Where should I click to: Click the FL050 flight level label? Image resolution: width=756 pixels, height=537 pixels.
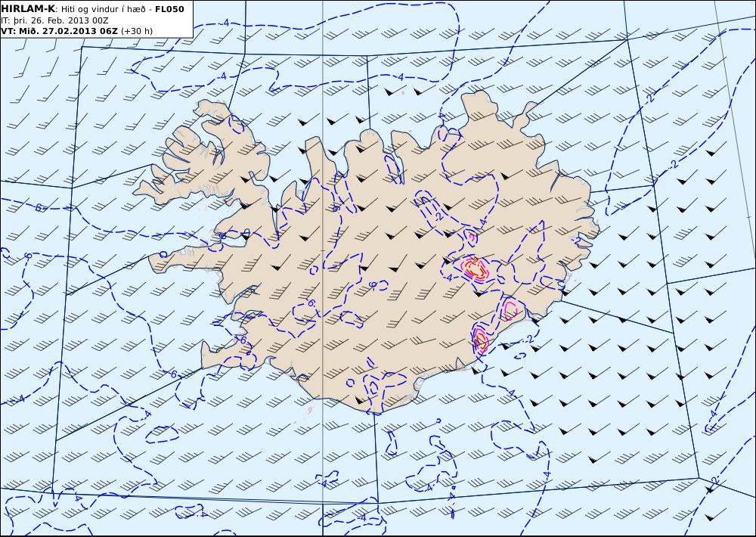point(169,9)
